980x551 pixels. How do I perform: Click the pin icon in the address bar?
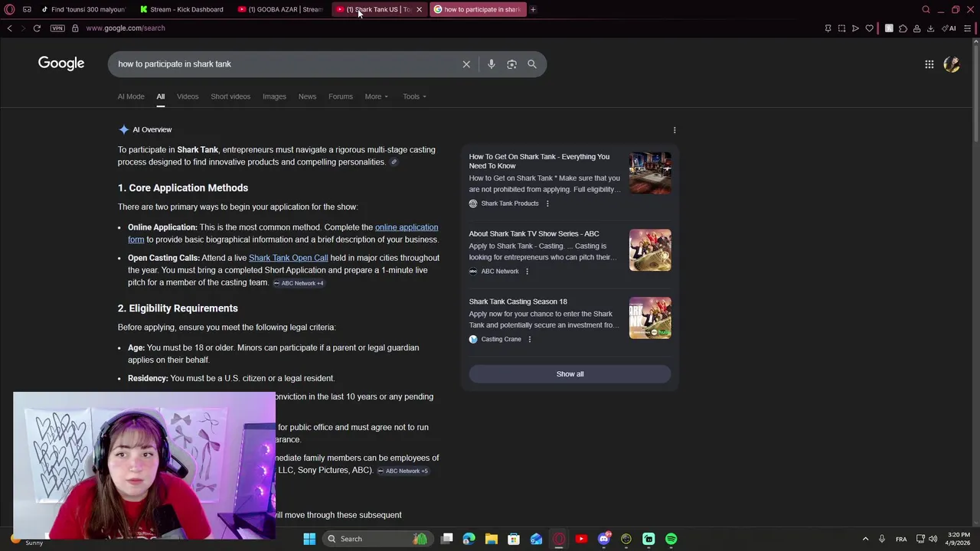pyautogui.click(x=828, y=28)
